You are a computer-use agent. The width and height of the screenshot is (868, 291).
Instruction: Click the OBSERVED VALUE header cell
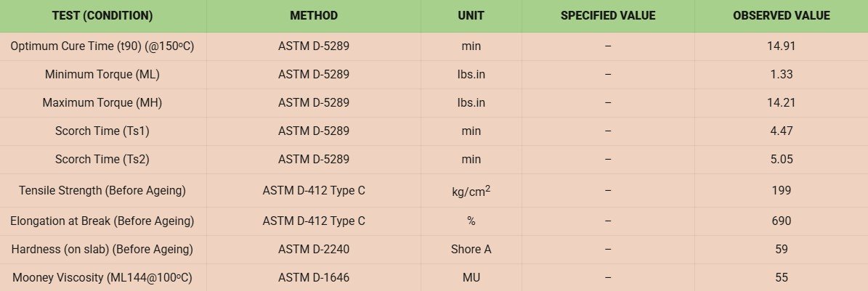(781, 15)
